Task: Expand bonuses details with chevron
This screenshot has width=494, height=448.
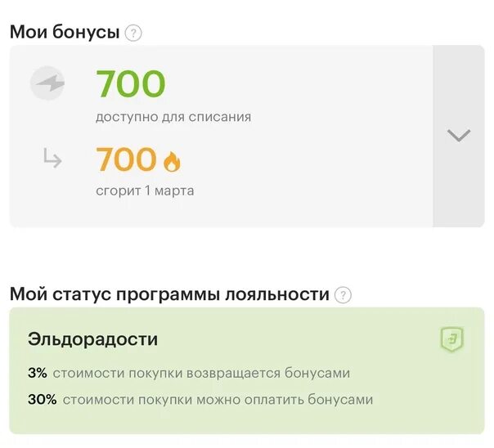Action: 459,136
